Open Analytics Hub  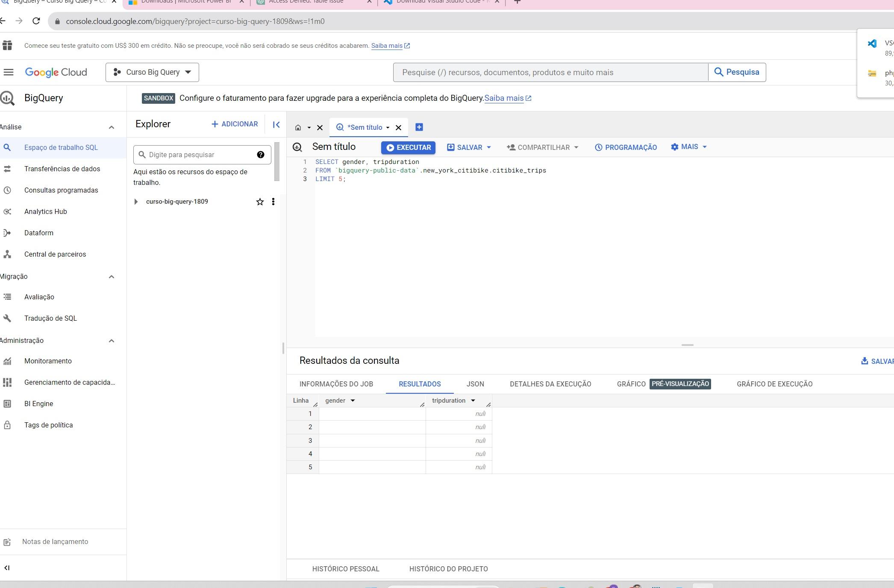[45, 211]
